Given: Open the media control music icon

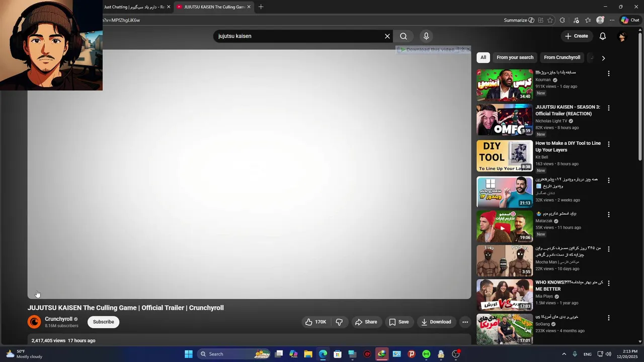Looking at the screenshot, I should (576, 20).
